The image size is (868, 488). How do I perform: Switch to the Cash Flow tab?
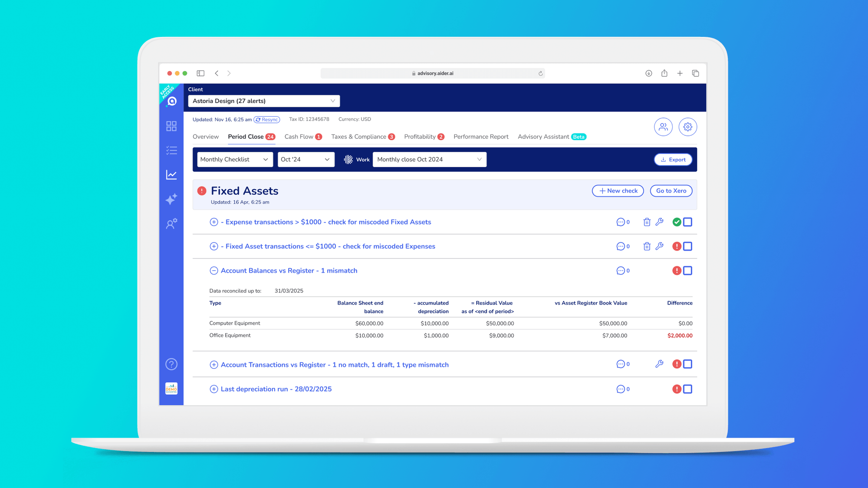coord(303,137)
